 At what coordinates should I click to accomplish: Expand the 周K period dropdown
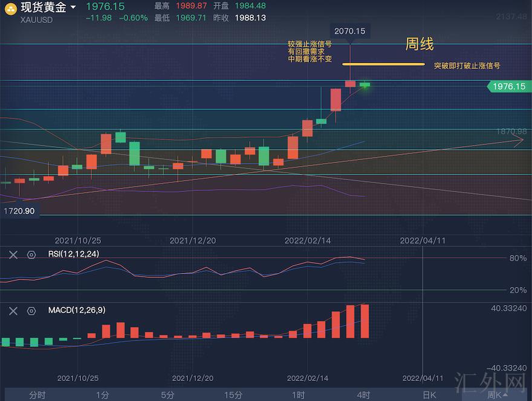click(497, 395)
